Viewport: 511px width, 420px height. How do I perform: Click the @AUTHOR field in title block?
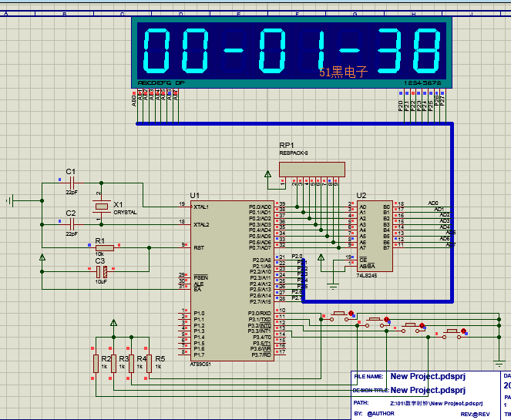coord(380,414)
